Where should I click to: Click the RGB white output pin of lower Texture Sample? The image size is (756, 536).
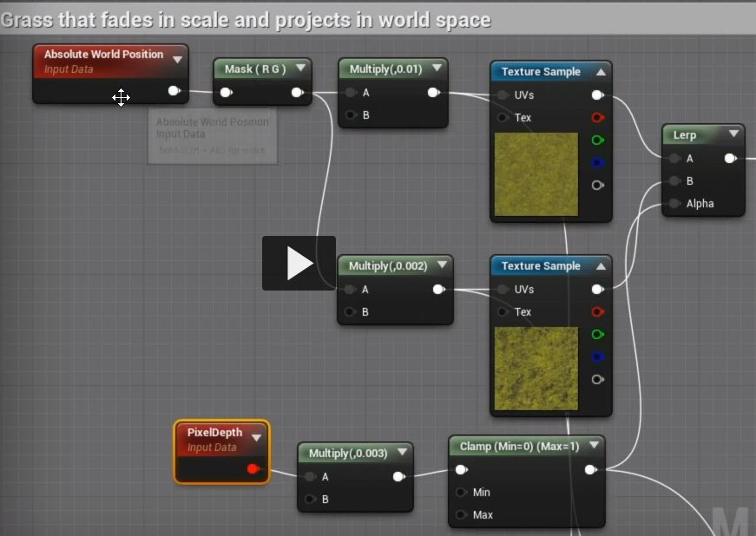[x=598, y=289]
